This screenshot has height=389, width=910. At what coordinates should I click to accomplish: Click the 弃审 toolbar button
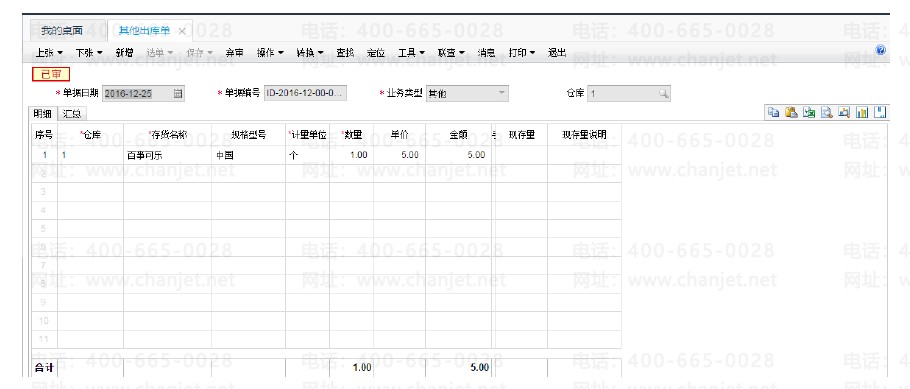pyautogui.click(x=234, y=52)
